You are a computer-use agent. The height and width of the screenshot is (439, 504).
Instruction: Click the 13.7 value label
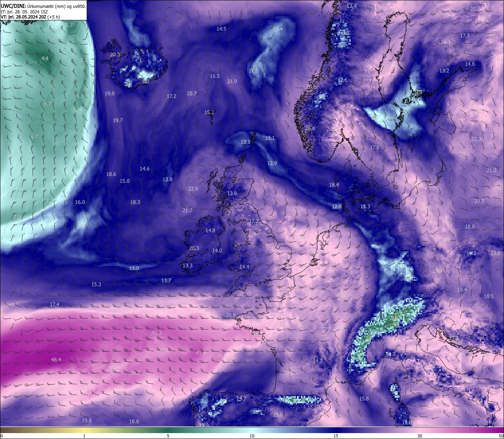click(166, 280)
